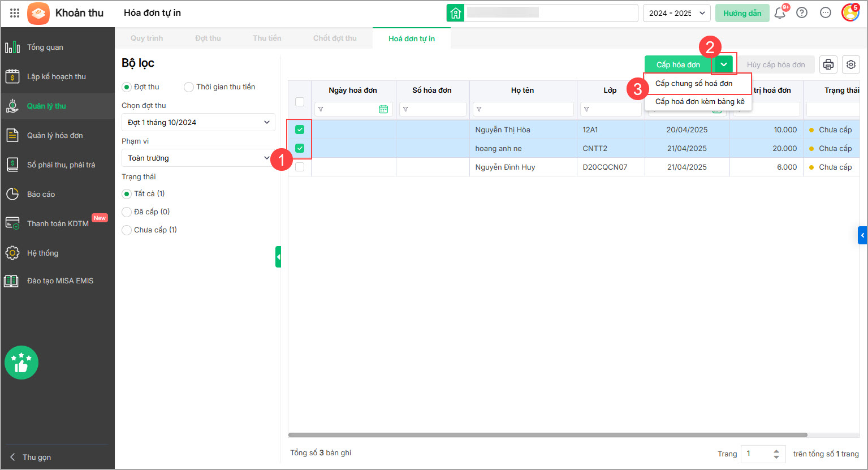The width and height of the screenshot is (868, 470).
Task: Open the help question mark icon
Action: point(802,13)
